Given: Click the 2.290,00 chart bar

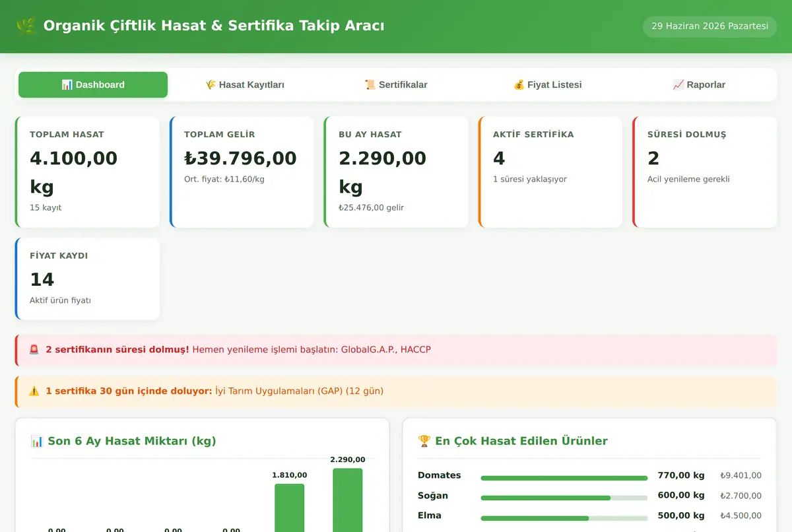Looking at the screenshot, I should tap(348, 500).
